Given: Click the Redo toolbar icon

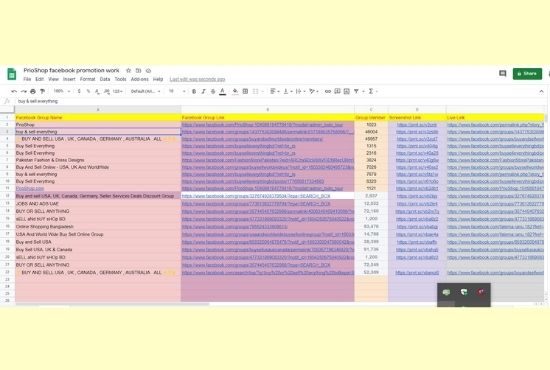Looking at the screenshot, I should click(24, 91).
